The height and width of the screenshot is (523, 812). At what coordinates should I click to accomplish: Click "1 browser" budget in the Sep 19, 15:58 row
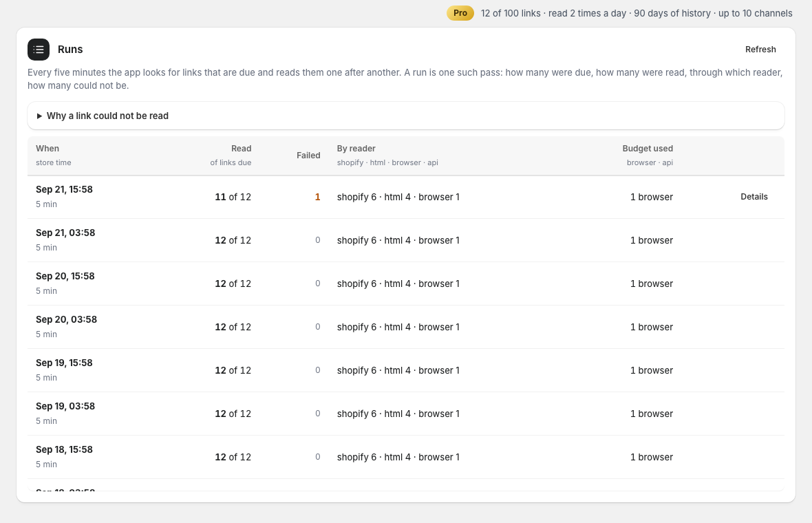pos(652,371)
